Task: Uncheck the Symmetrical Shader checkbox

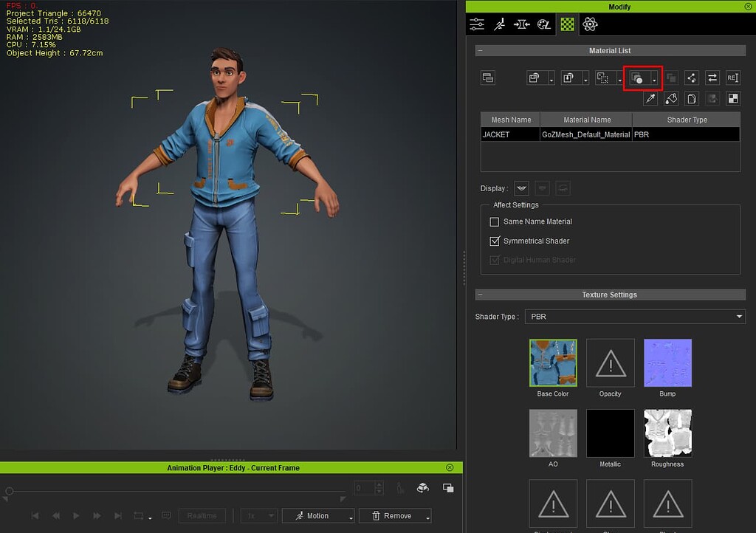Action: click(x=494, y=241)
